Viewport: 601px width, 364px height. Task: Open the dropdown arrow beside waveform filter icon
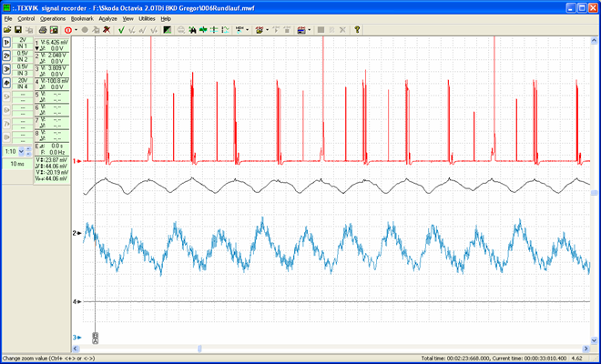pos(247,29)
